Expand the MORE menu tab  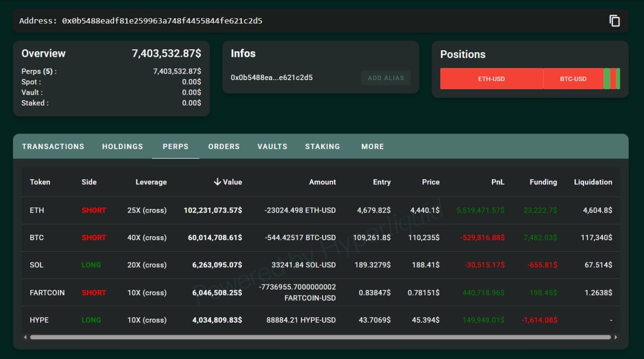click(x=372, y=147)
